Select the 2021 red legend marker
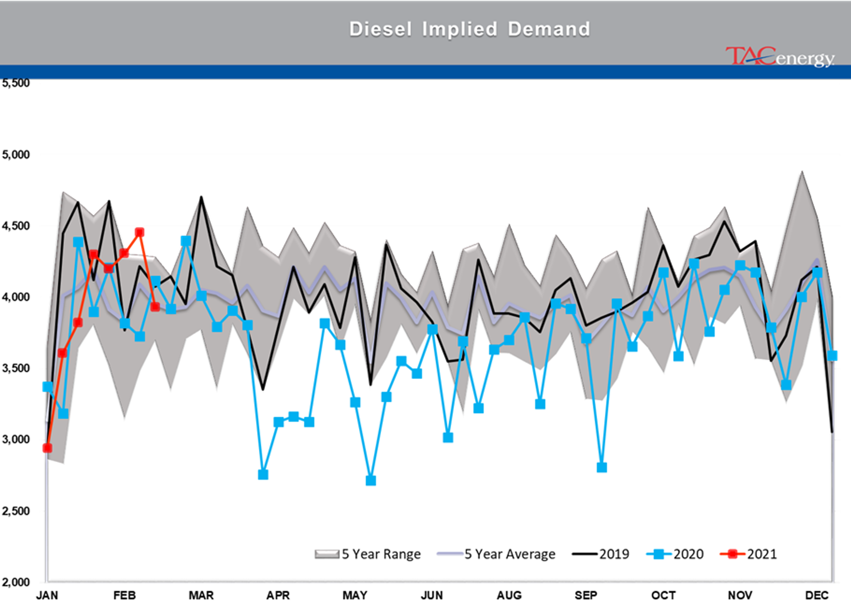The width and height of the screenshot is (851, 616). click(732, 554)
